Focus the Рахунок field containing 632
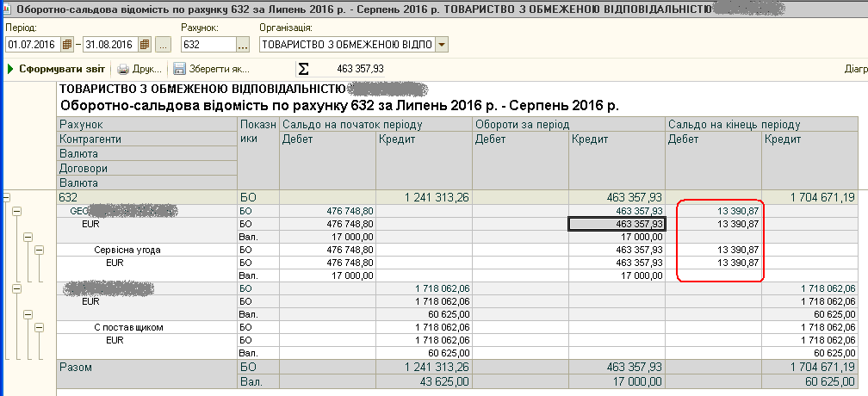The image size is (868, 396). pyautogui.click(x=208, y=45)
